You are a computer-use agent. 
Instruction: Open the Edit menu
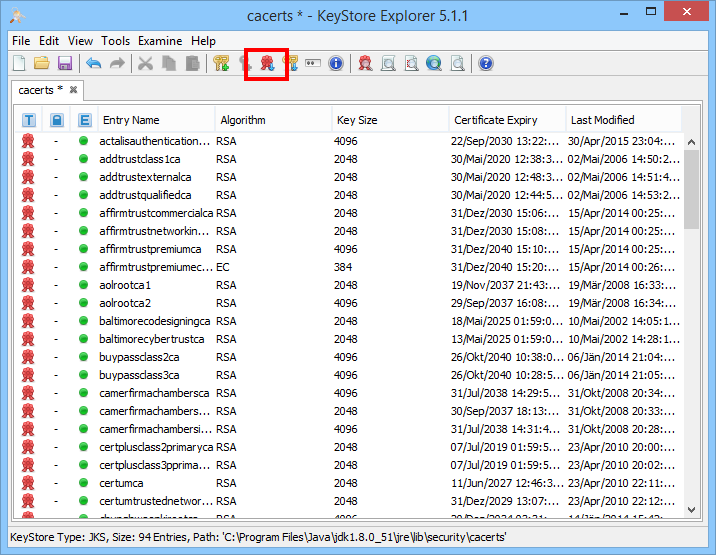pos(49,41)
